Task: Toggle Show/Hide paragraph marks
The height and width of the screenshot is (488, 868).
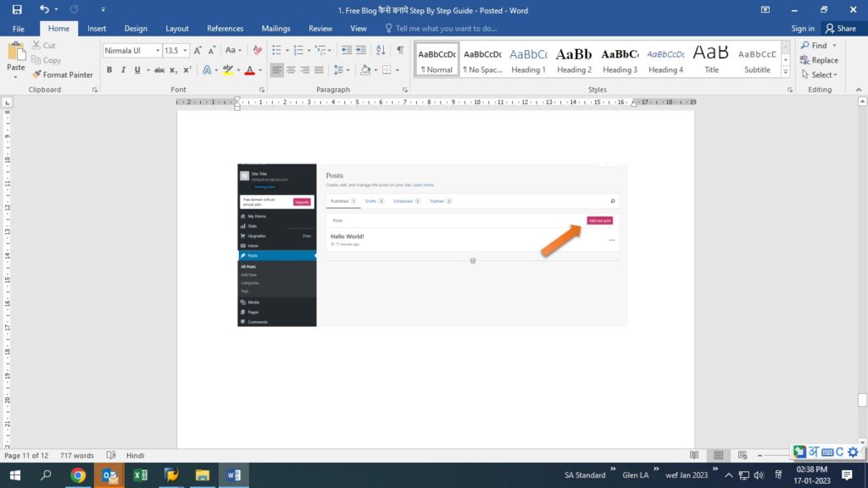Action: (x=399, y=51)
